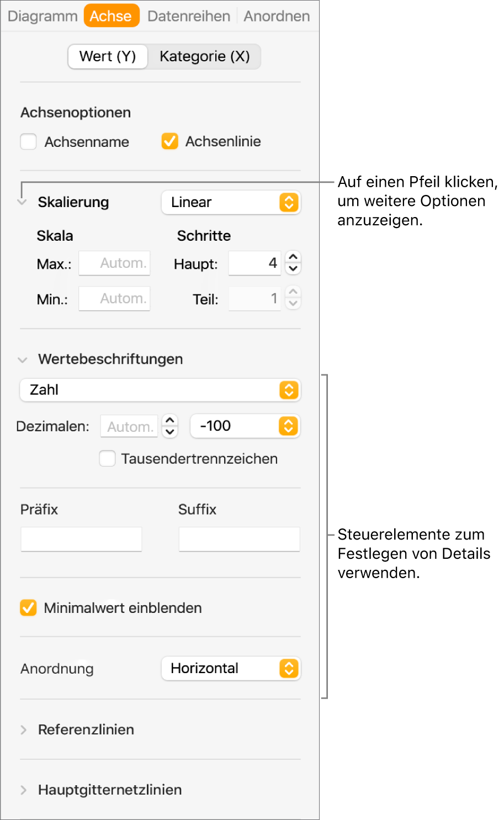Click the Wertebeschriftungen heading text
This screenshot has height=820, width=504.
110,359
